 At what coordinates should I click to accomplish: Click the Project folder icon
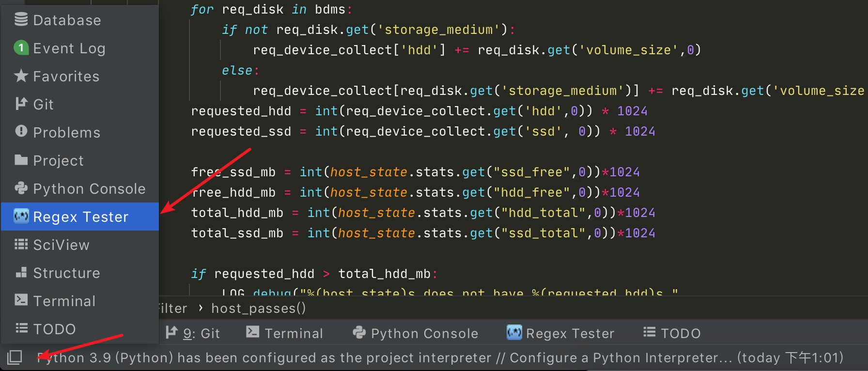[x=21, y=160]
